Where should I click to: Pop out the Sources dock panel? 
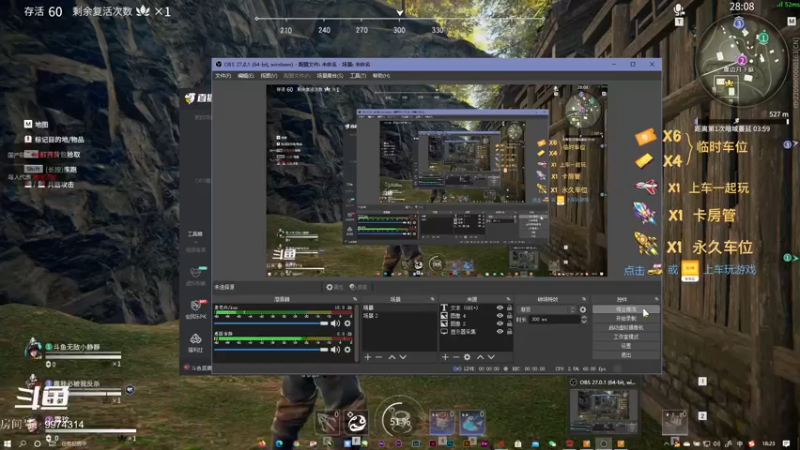[x=508, y=299]
